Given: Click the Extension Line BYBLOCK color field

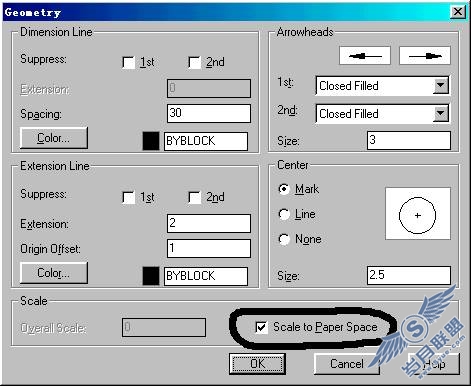Looking at the screenshot, I should (x=206, y=276).
